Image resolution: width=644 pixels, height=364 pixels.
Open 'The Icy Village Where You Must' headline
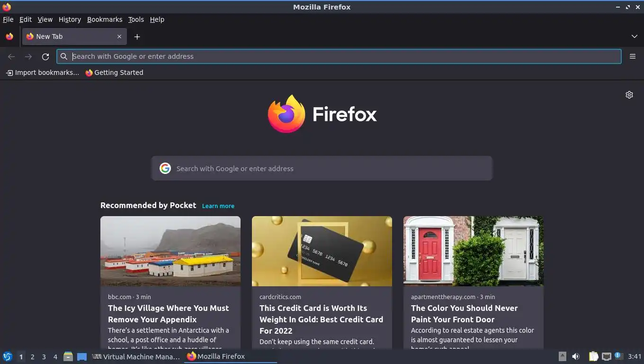[169, 308]
